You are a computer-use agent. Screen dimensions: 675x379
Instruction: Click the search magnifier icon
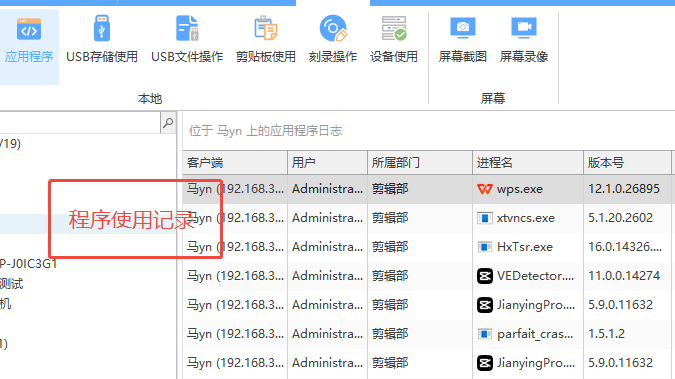coord(168,123)
